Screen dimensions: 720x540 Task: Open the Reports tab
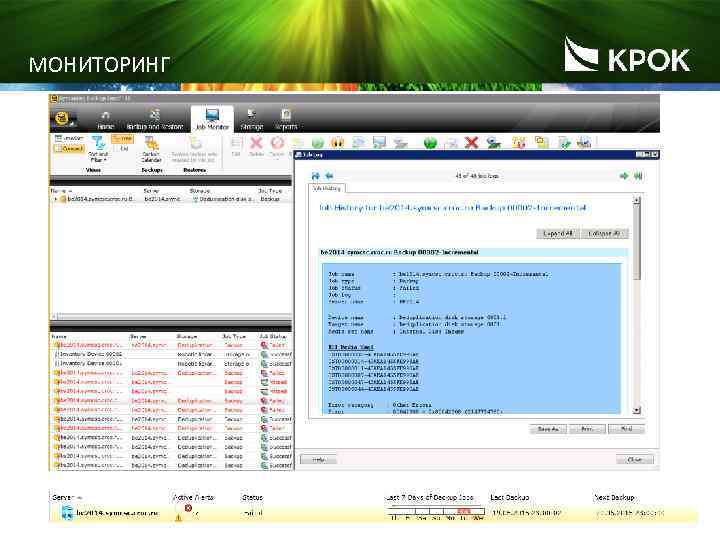tap(286, 121)
